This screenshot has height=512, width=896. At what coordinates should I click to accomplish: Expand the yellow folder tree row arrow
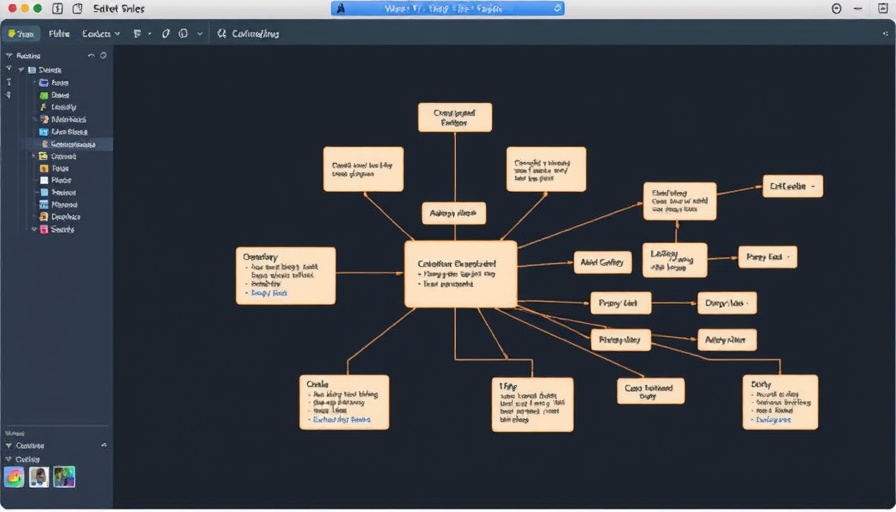pos(33,156)
